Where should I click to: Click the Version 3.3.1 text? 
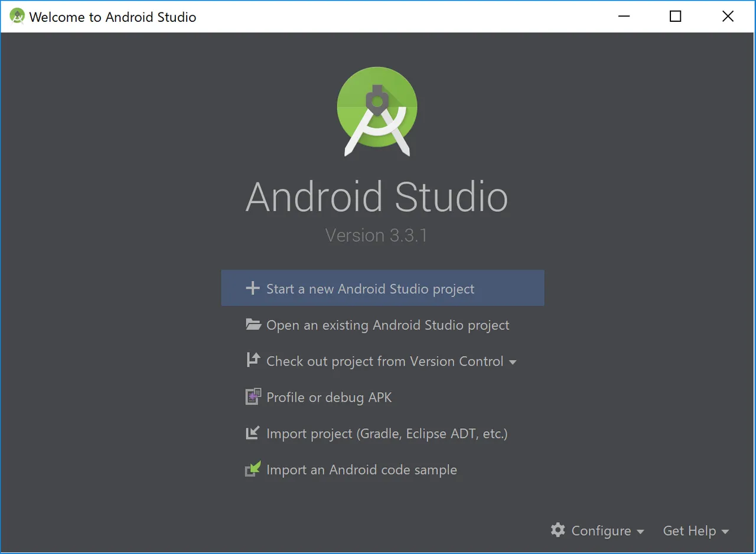click(x=376, y=235)
